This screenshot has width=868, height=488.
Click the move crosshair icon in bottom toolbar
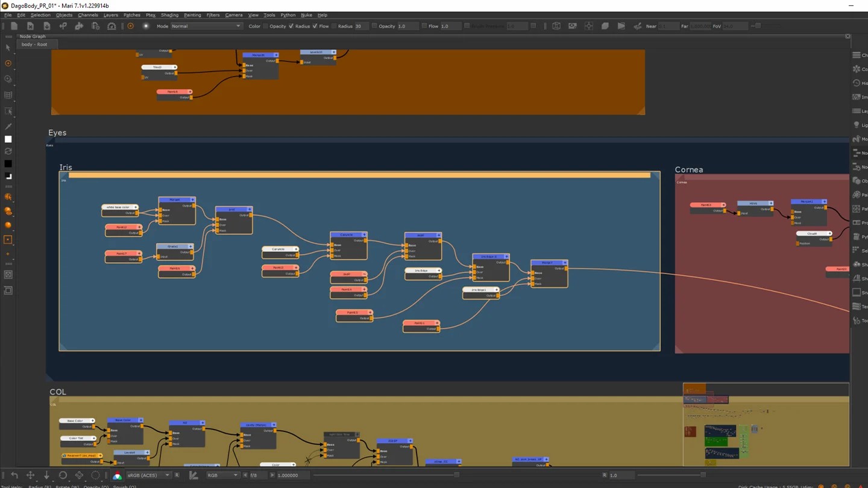(x=30, y=475)
